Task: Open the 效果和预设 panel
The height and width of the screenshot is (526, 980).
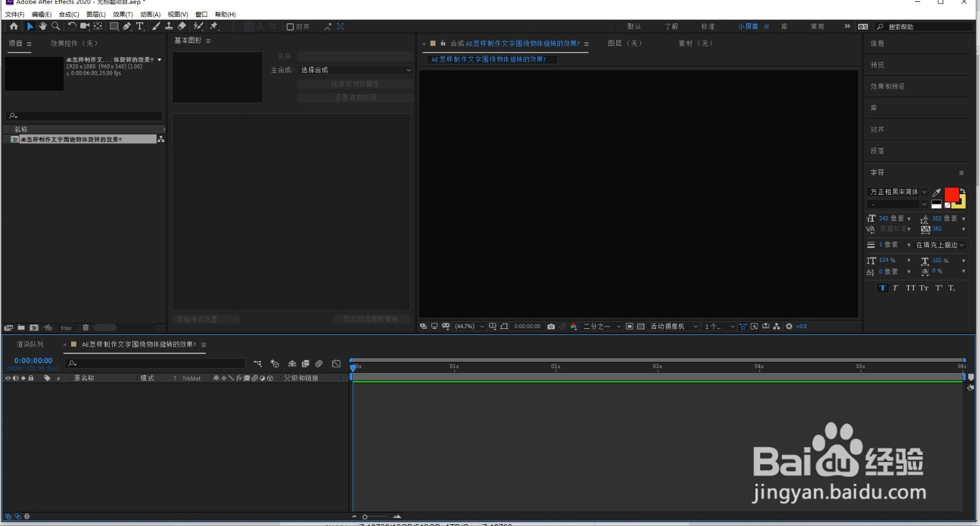Action: [888, 86]
